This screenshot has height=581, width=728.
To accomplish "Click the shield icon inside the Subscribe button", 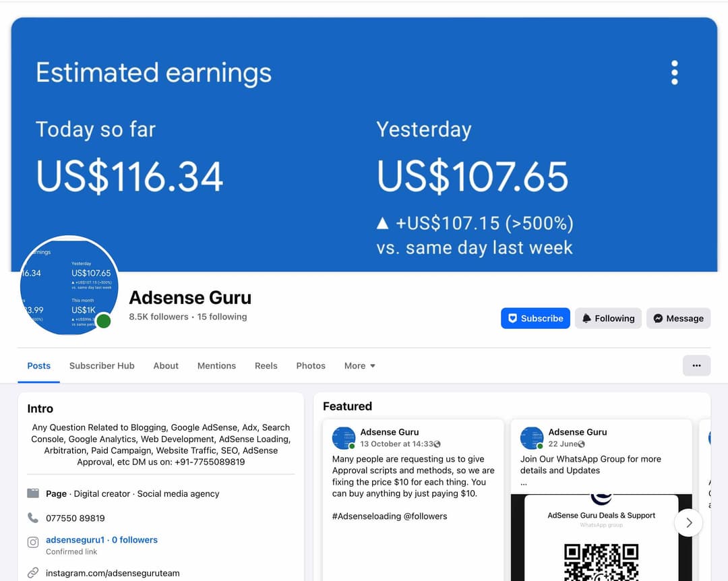I will 514,317.
